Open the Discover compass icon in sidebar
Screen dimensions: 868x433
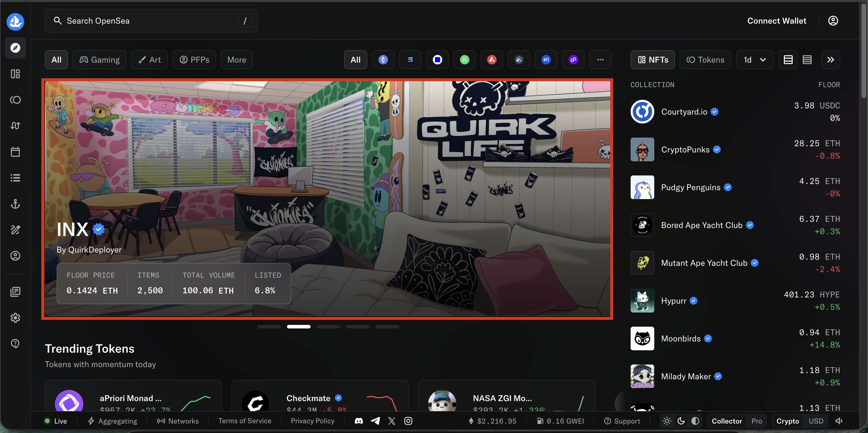tap(15, 48)
